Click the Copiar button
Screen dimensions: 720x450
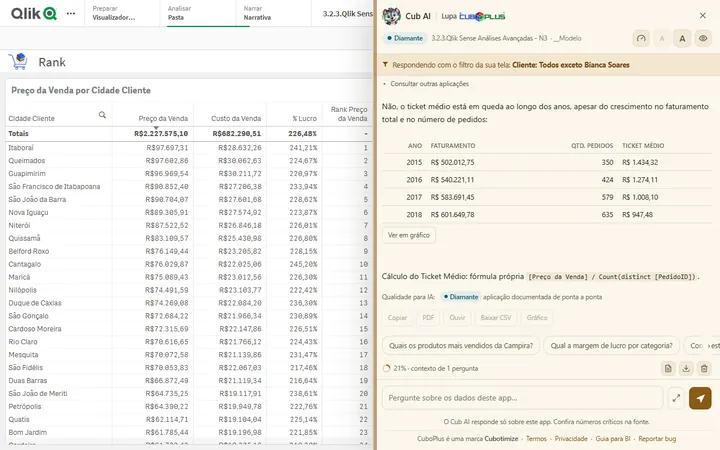coord(397,318)
